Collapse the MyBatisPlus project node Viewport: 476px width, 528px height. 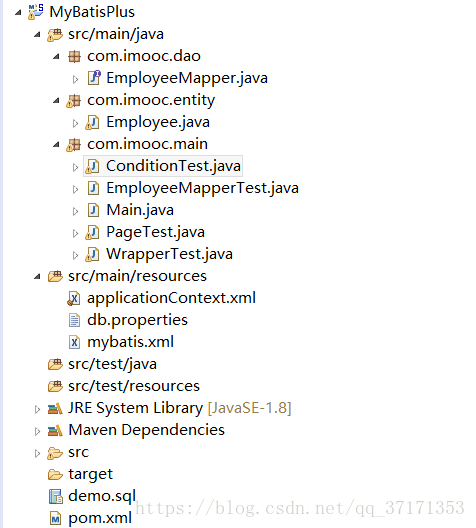pyautogui.click(x=18, y=13)
